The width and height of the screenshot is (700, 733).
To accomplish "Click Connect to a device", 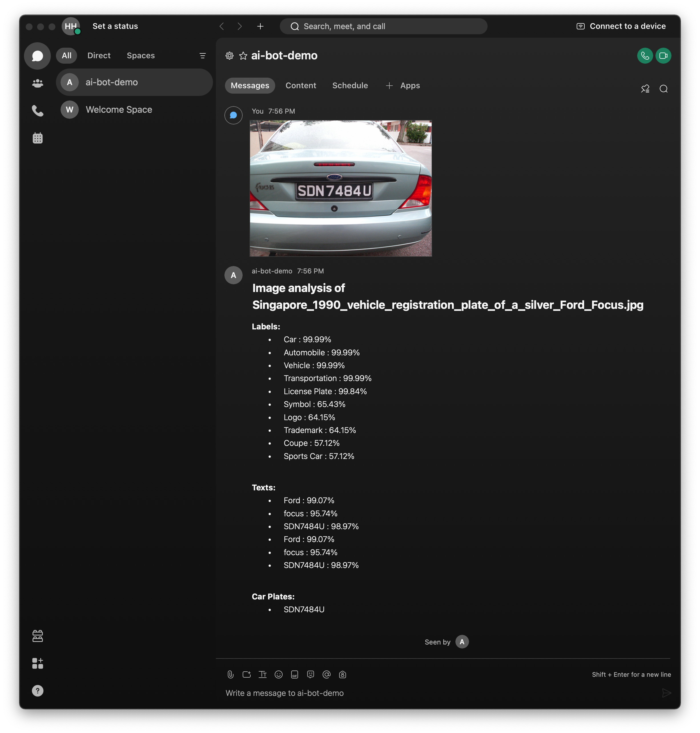I will [x=621, y=26].
